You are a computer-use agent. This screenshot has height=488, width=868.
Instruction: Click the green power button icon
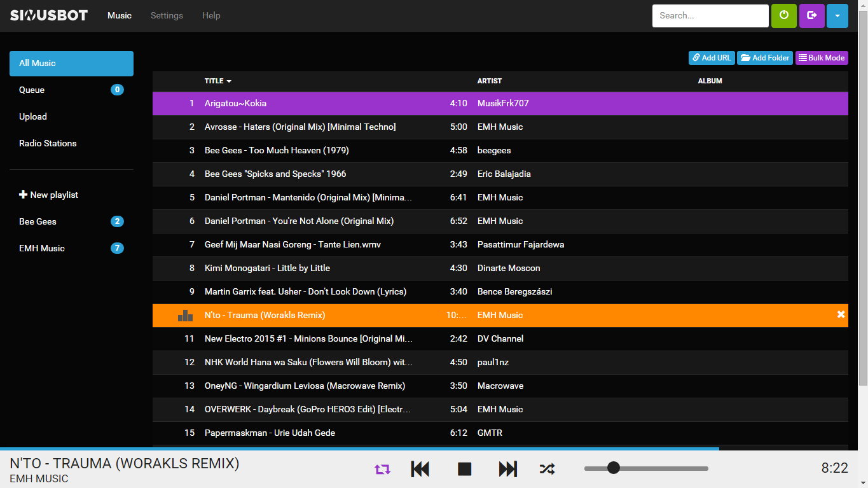tap(784, 15)
